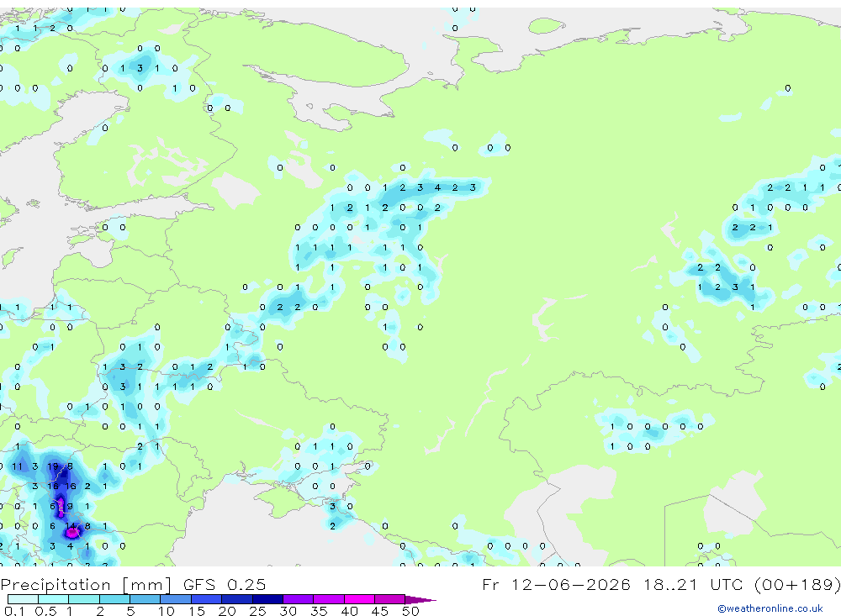Image resolution: width=841 pixels, height=616 pixels.
Task: Click the legend swatch between 0.1 and 0.5
Action: (23, 599)
